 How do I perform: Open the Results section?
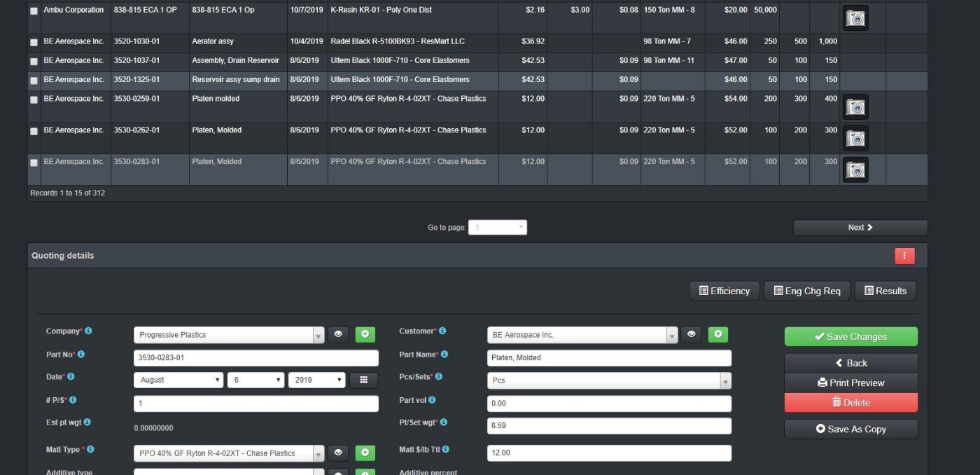point(885,291)
